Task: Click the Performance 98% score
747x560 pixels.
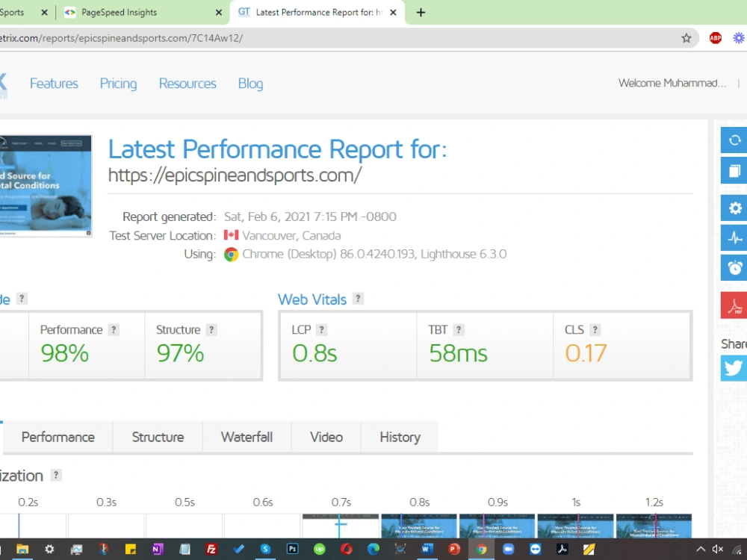Action: (x=65, y=353)
